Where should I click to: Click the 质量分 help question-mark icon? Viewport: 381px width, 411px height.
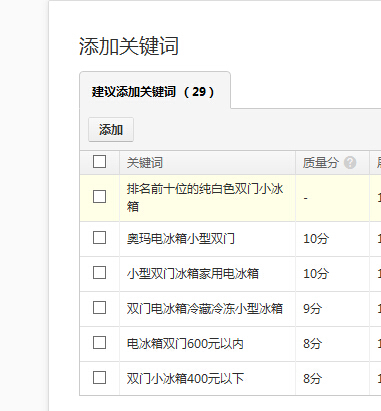pyautogui.click(x=350, y=163)
